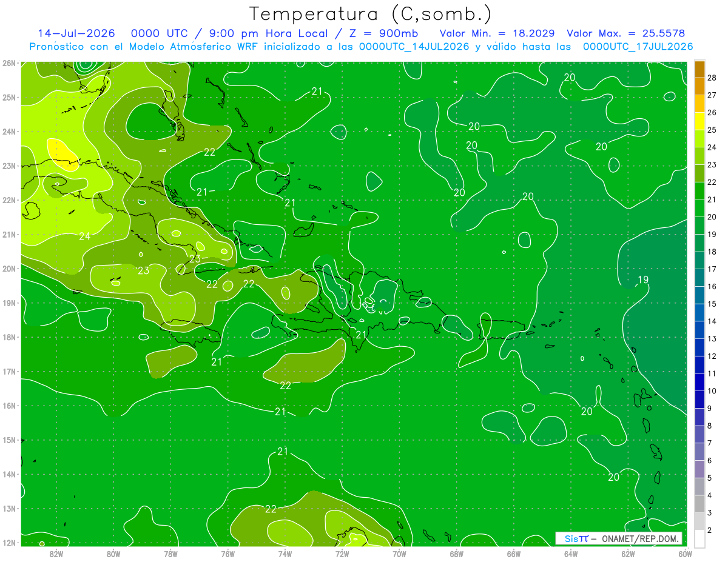Click the 64W longitude axis label
728x562 pixels.
(571, 554)
